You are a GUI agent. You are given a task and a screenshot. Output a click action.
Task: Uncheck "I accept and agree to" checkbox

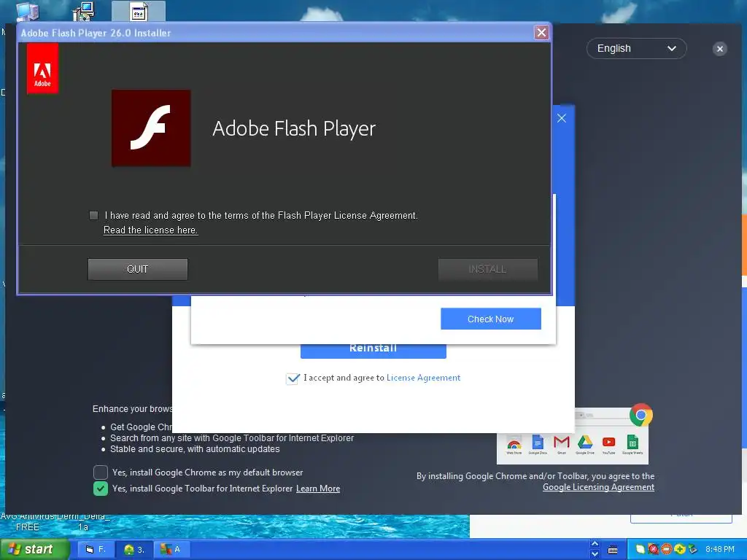click(293, 378)
